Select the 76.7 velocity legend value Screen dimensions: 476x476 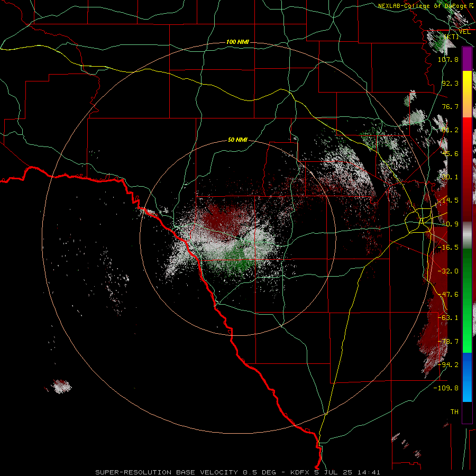[450, 106]
